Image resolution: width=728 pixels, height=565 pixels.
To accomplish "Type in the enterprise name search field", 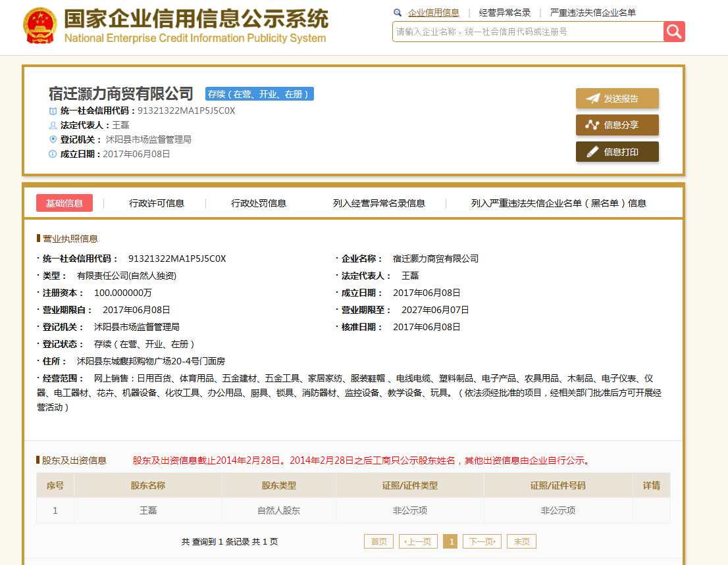I will 527,32.
